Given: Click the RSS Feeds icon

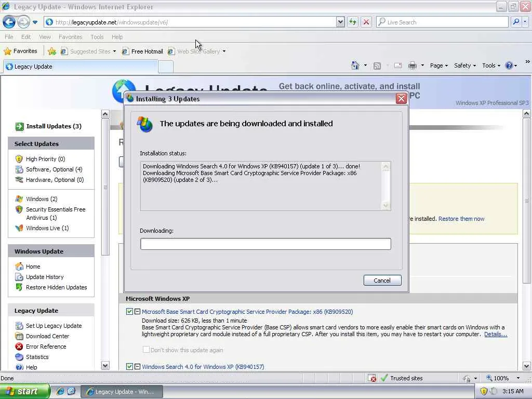Looking at the screenshot, I should (x=377, y=65).
